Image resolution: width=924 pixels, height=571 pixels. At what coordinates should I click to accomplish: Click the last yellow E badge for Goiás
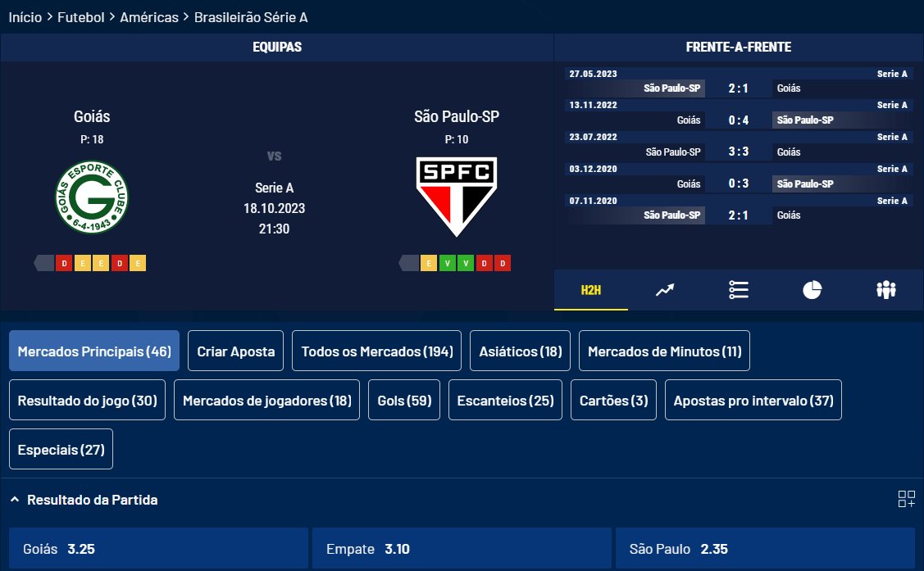(138, 263)
